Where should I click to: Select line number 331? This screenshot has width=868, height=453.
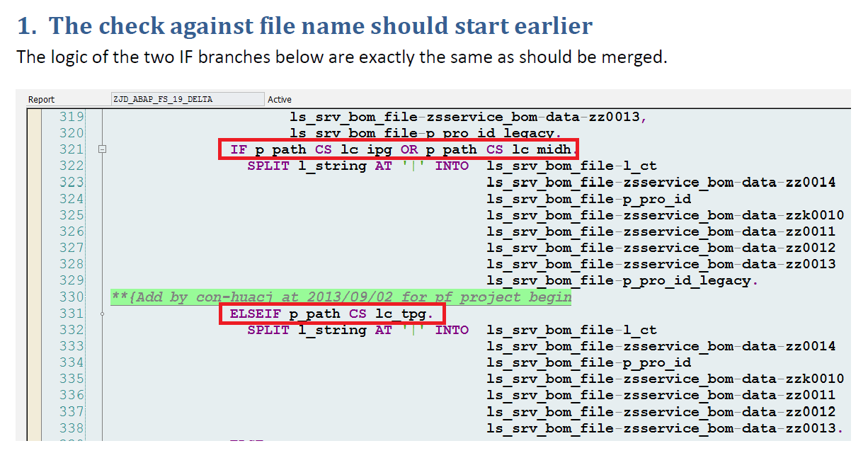(72, 314)
